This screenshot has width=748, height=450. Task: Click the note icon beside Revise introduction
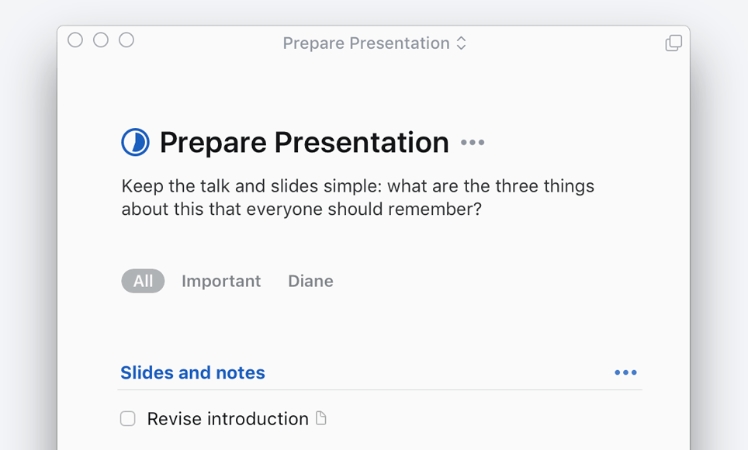[x=321, y=419]
